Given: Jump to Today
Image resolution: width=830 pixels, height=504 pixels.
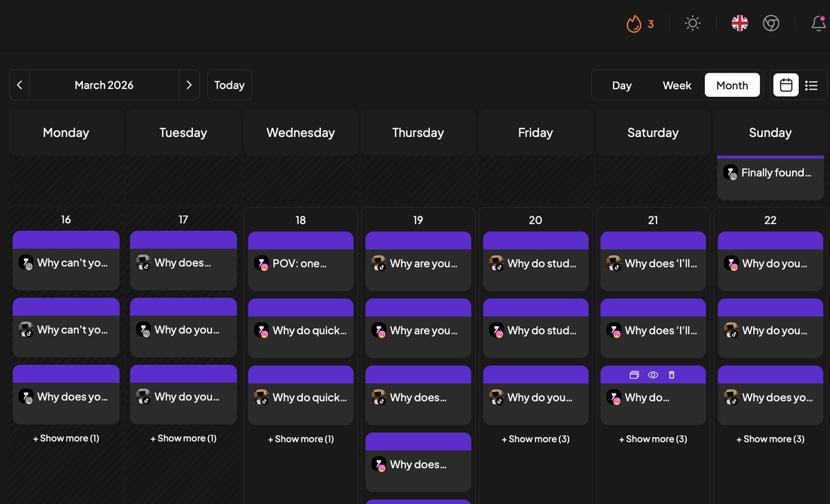Looking at the screenshot, I should [x=230, y=85].
